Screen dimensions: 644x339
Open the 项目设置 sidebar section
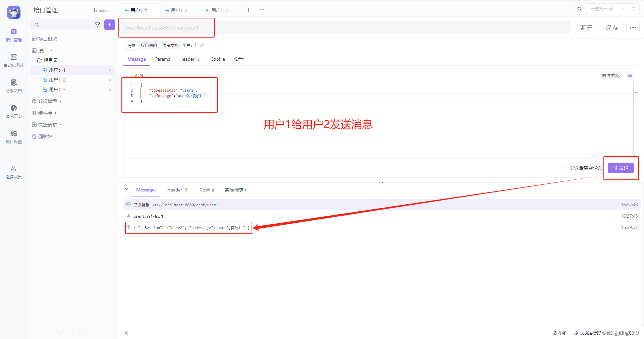click(14, 137)
